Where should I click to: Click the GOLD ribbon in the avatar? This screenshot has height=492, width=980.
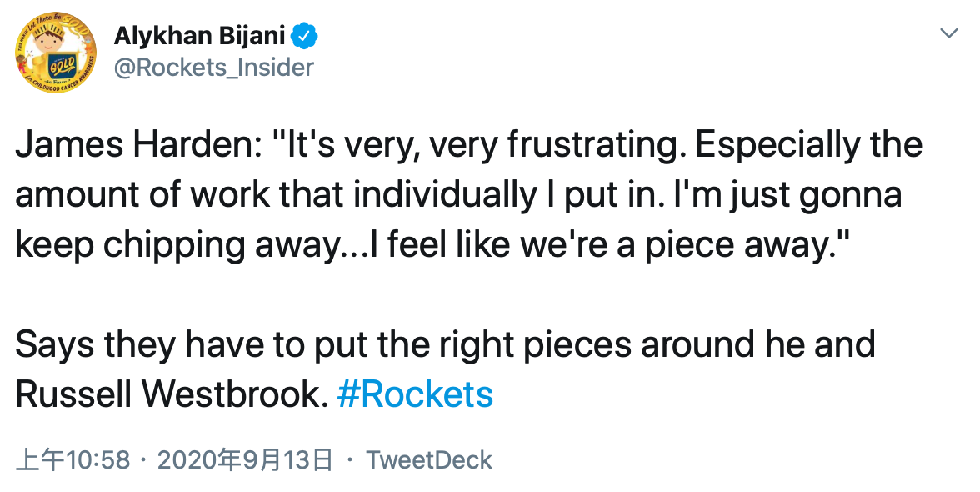(x=62, y=65)
